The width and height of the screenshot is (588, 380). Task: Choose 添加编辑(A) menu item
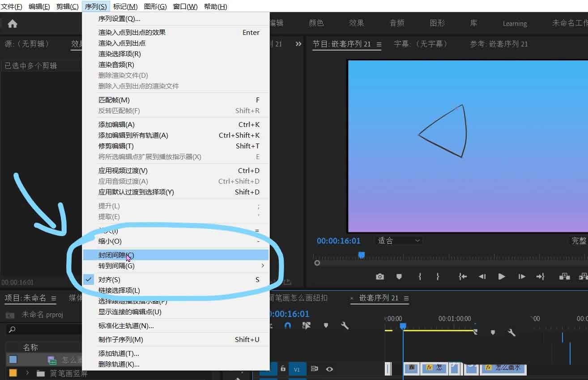click(x=176, y=124)
